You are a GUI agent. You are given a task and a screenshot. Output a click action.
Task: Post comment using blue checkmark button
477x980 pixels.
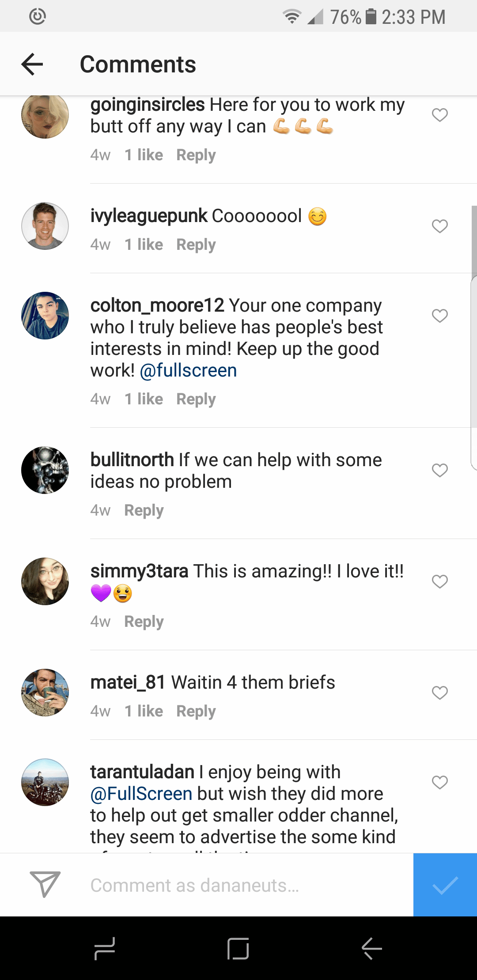(x=445, y=885)
